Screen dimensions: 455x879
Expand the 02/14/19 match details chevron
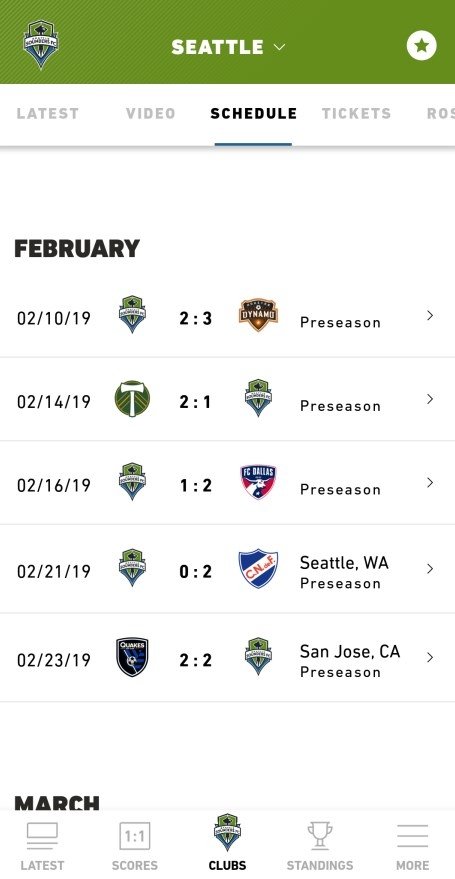tap(430, 399)
